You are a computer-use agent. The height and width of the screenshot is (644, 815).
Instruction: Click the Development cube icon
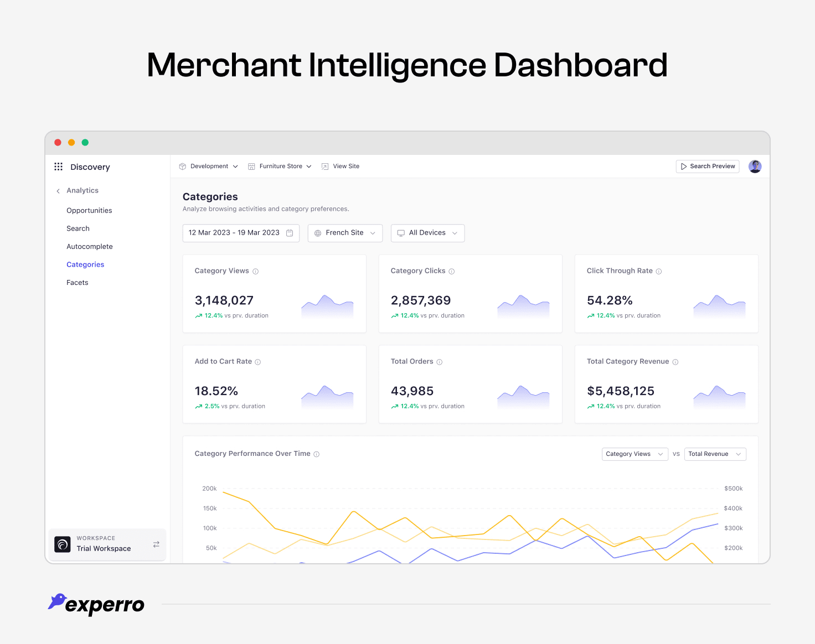pos(183,167)
